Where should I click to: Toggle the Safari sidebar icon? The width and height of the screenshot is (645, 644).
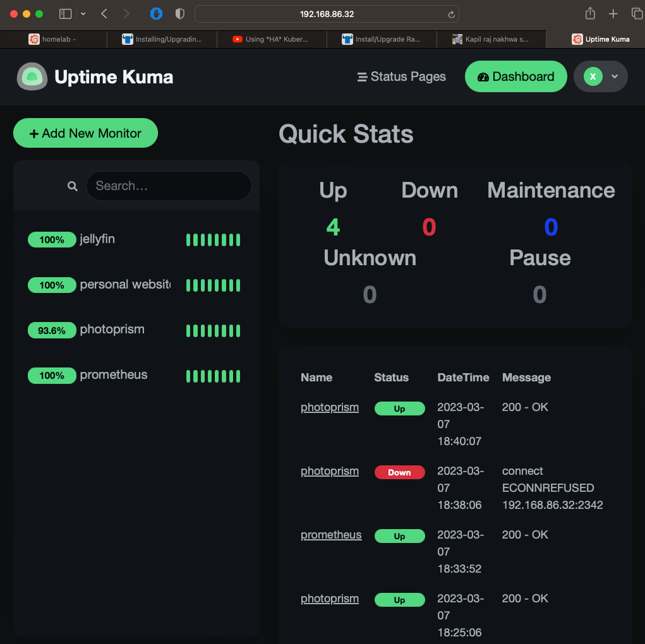coord(66,14)
